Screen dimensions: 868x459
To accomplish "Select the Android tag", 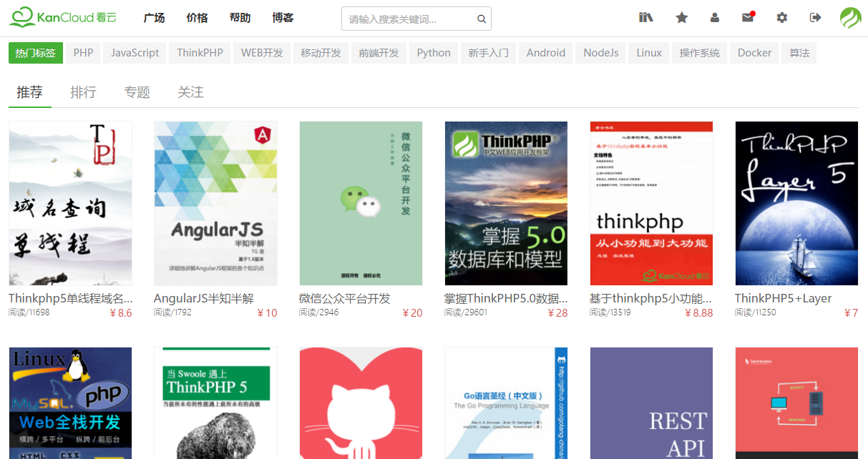I will [x=546, y=53].
